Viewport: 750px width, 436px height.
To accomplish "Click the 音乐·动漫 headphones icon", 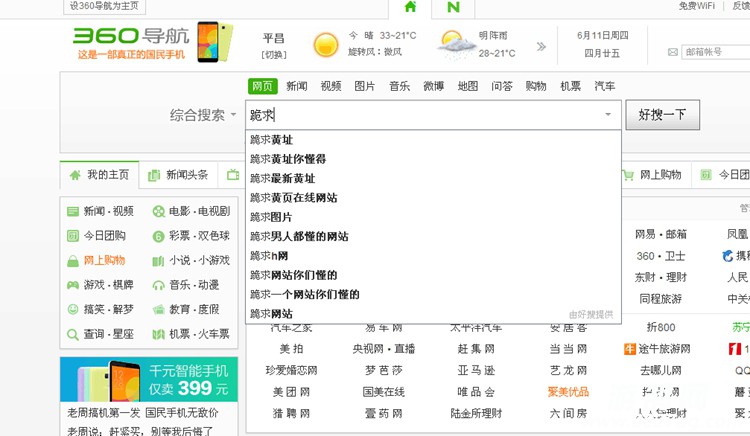I will [158, 285].
